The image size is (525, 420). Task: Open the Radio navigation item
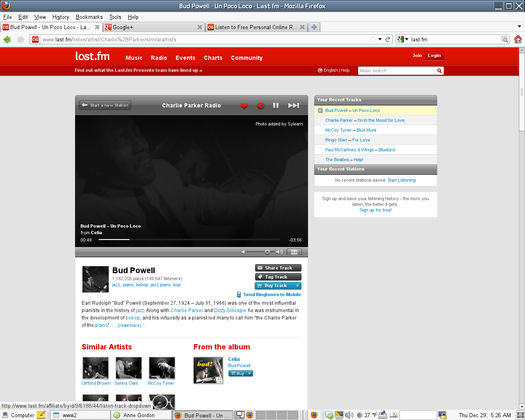(159, 58)
